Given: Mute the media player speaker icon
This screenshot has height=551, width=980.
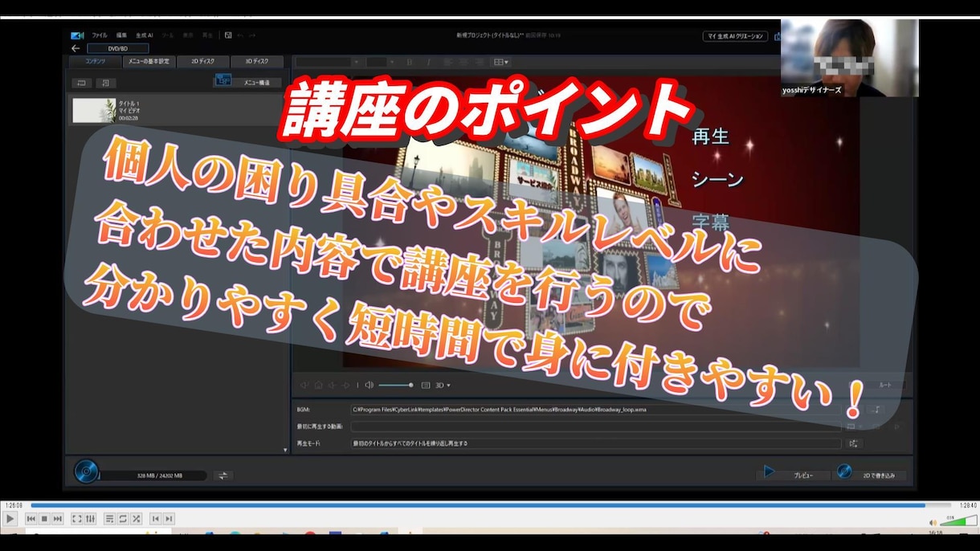Looking at the screenshot, I should [933, 523].
